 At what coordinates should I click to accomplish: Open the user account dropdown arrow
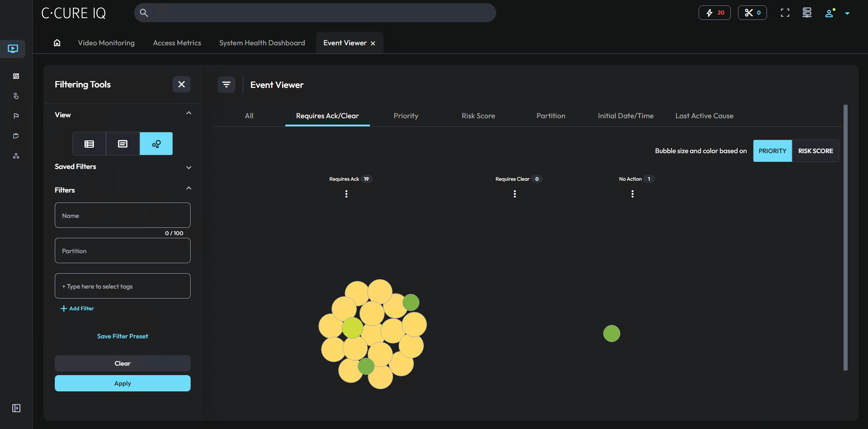(x=847, y=13)
